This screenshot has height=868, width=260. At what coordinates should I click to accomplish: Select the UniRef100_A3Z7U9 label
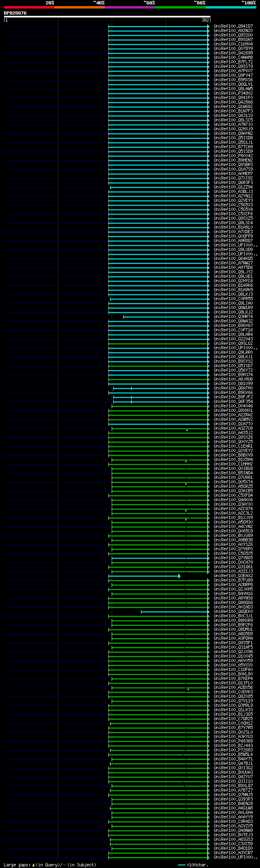(233, 428)
